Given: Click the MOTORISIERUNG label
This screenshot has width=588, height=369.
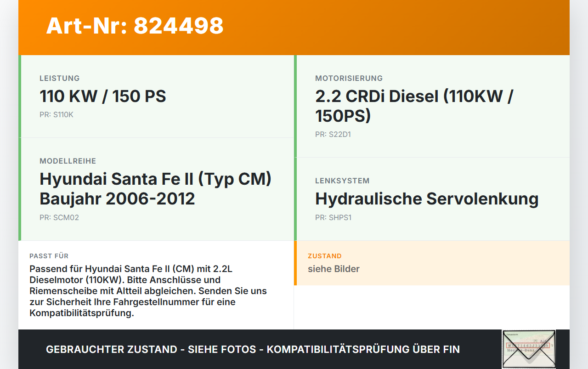Looking at the screenshot, I should pos(349,78).
